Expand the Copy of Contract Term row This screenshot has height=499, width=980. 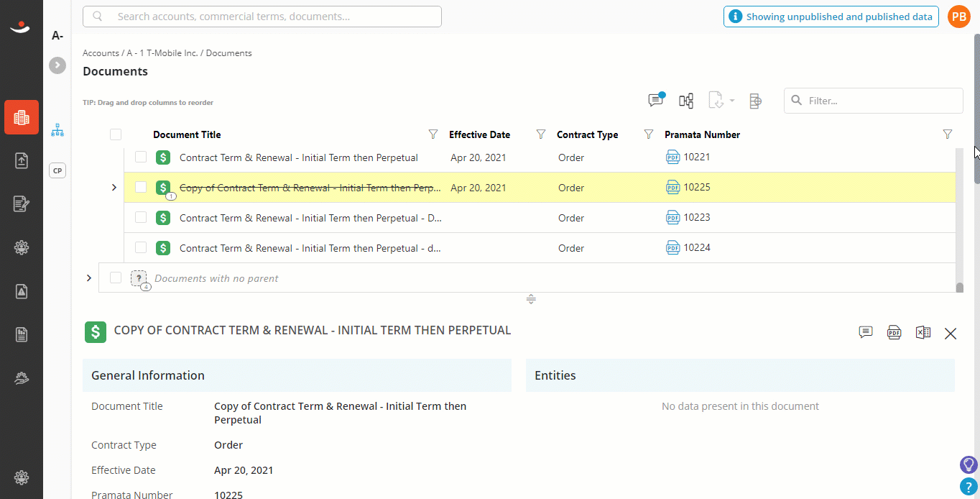(114, 188)
